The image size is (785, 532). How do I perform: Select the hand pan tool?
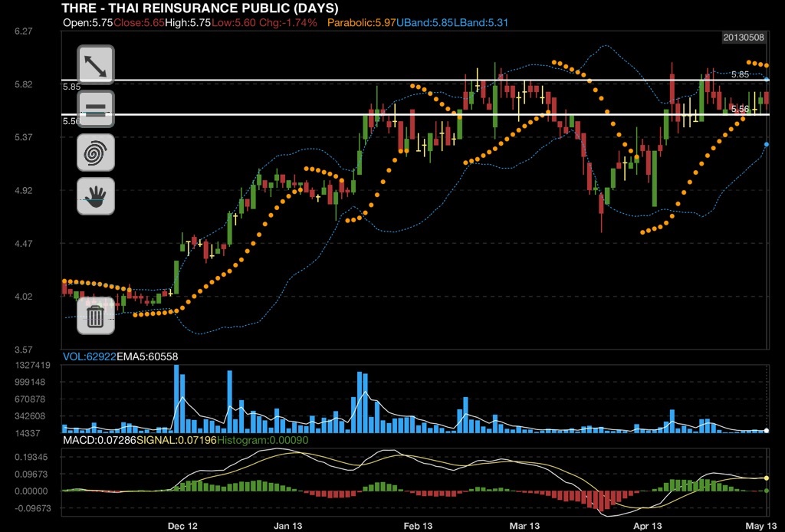click(96, 196)
